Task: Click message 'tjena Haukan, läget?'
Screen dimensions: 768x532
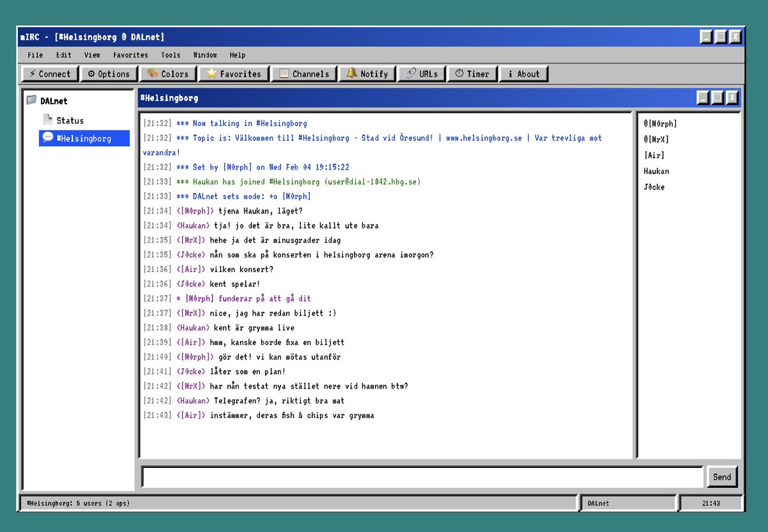Action: [260, 211]
